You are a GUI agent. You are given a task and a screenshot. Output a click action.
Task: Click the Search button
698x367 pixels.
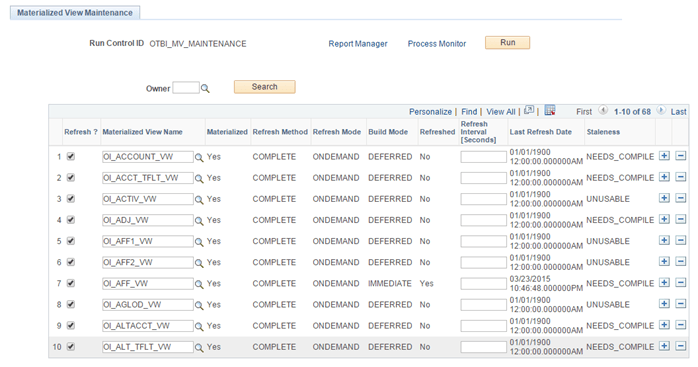point(264,87)
